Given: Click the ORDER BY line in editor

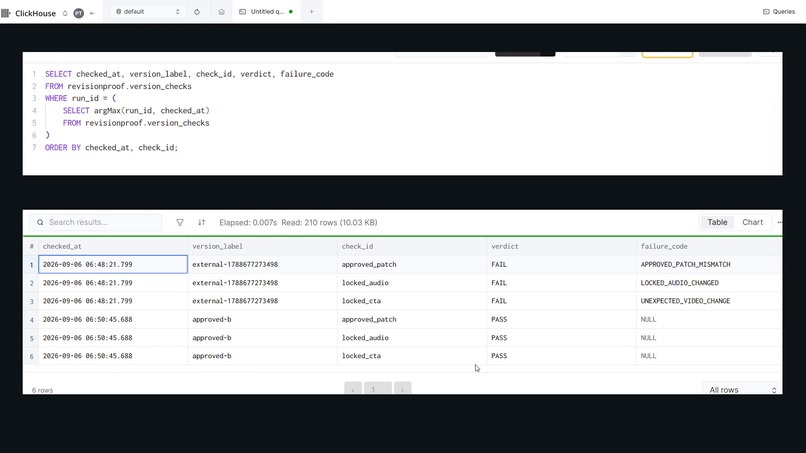Looking at the screenshot, I should tap(112, 148).
